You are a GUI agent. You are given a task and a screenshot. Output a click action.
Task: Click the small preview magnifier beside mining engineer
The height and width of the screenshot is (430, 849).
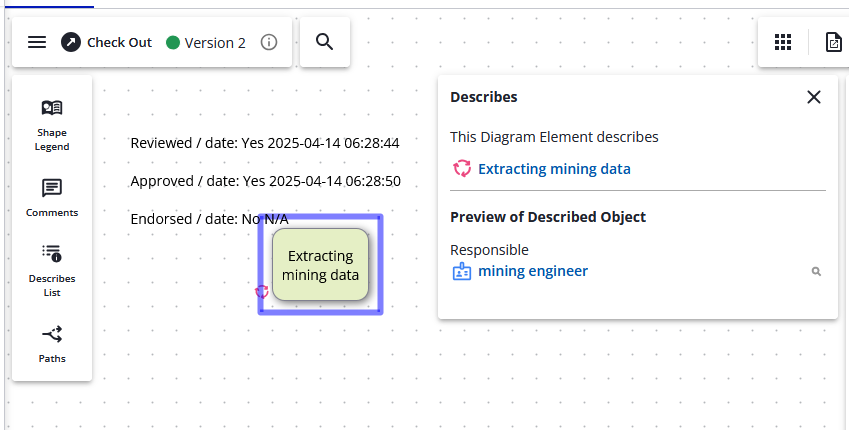click(x=816, y=271)
